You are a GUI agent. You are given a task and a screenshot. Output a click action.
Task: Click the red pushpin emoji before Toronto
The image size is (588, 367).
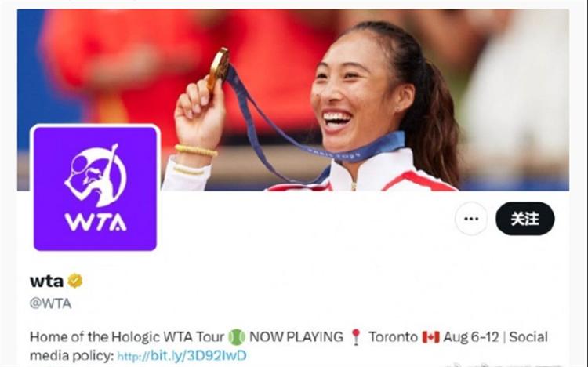click(x=355, y=337)
